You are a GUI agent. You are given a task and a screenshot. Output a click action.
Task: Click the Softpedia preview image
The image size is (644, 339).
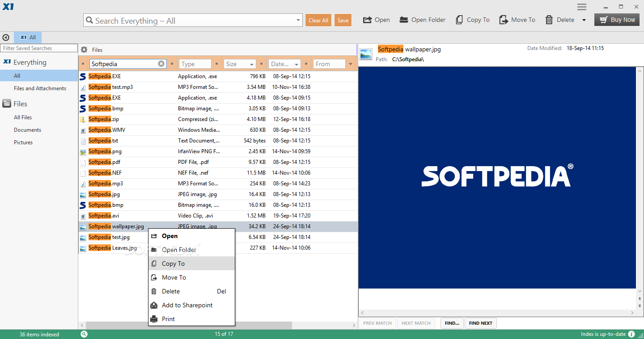tap(497, 177)
